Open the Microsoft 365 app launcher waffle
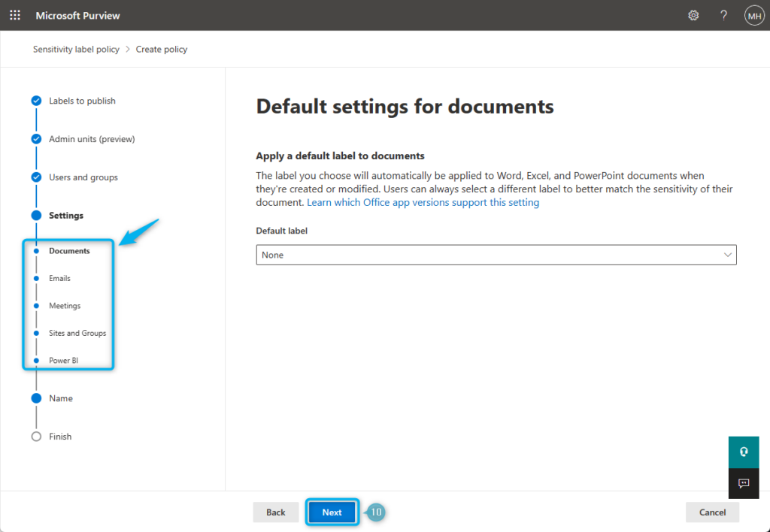Image resolution: width=770 pixels, height=532 pixels. coord(15,15)
